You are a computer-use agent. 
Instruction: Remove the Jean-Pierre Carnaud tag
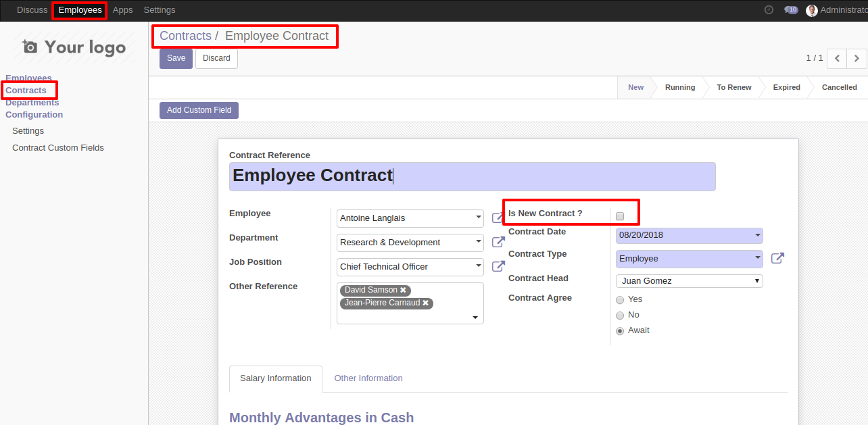pyautogui.click(x=426, y=303)
